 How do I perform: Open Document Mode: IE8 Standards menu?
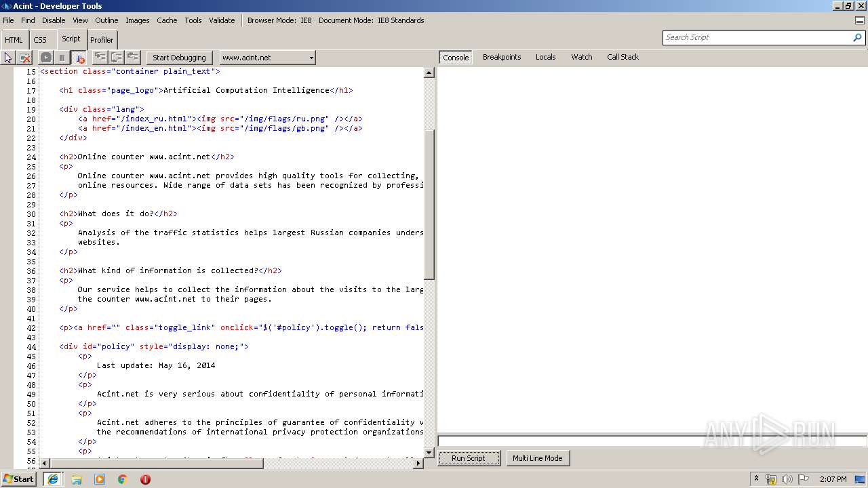(x=372, y=20)
